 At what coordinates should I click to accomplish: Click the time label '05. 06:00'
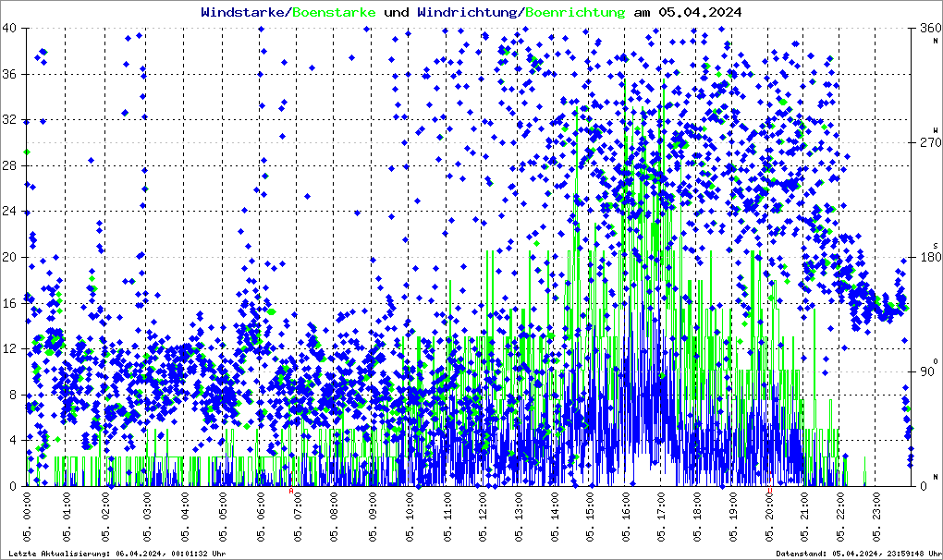[261, 517]
